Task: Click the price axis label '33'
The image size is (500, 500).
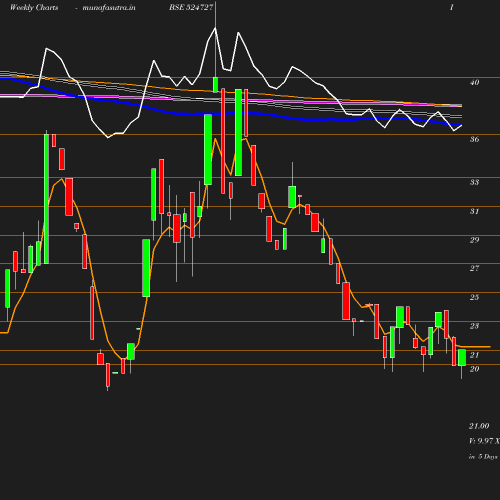Action: [x=474, y=182]
